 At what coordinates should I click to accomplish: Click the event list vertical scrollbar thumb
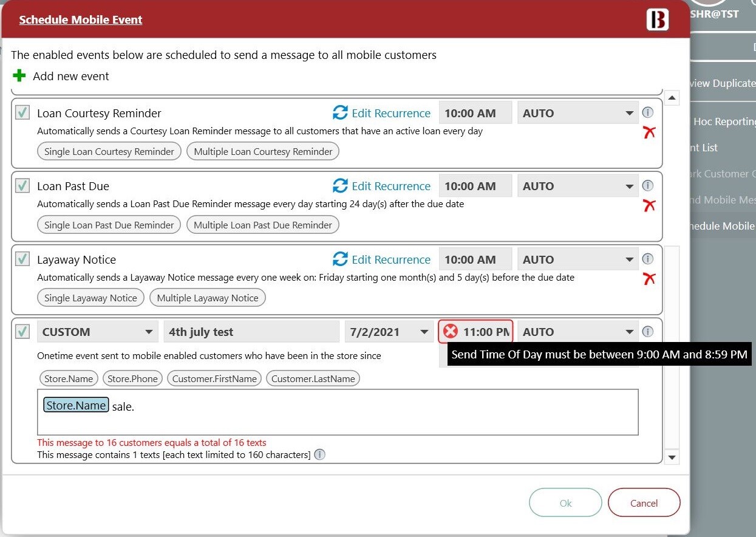(x=672, y=347)
